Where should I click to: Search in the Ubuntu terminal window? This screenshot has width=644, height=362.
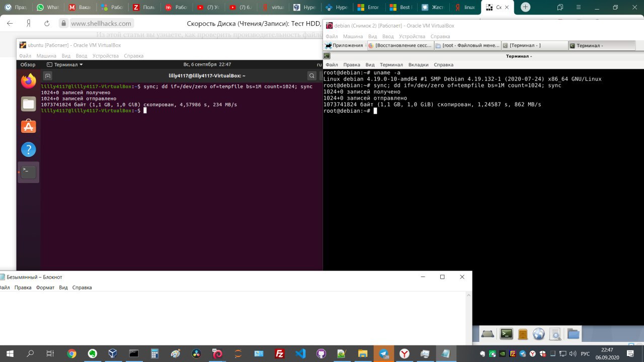312,76
